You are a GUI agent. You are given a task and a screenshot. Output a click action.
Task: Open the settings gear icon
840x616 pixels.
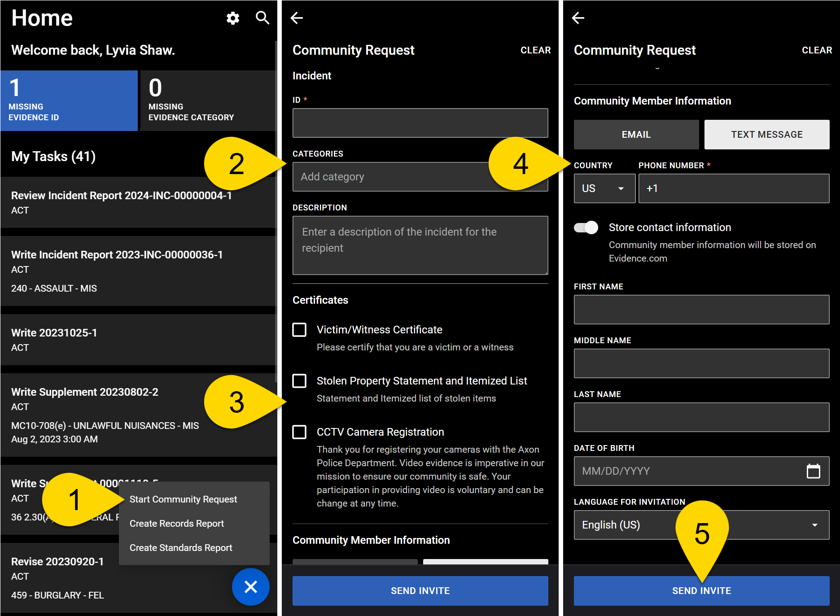tap(232, 18)
